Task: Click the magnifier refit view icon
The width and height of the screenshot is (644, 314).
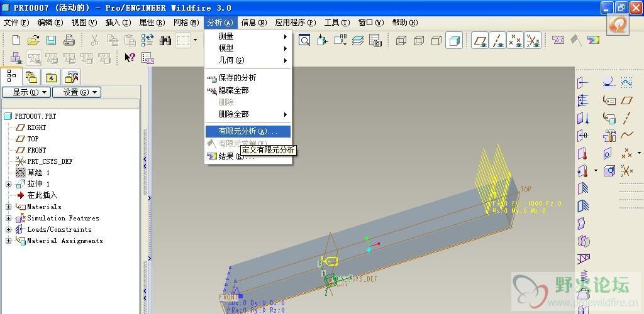Action: click(304, 40)
